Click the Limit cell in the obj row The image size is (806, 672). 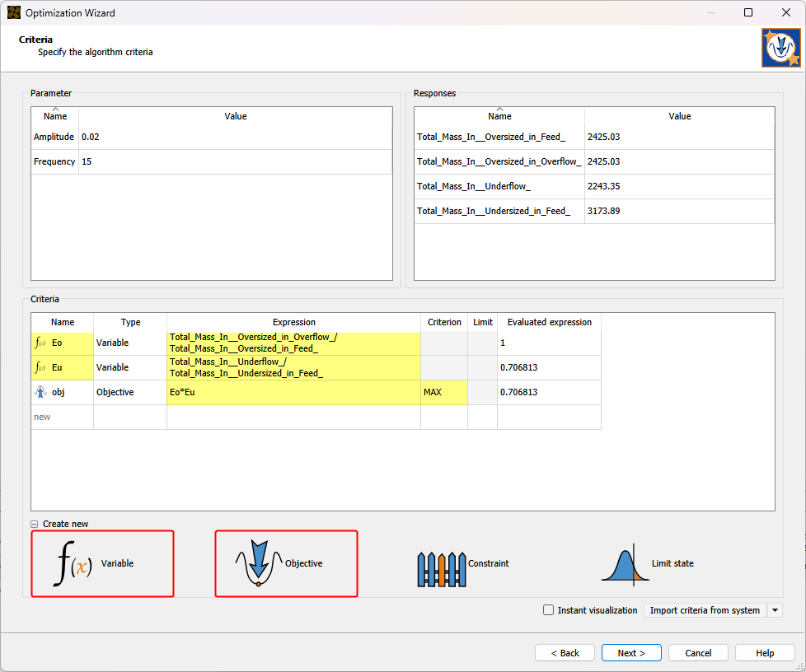(x=483, y=393)
